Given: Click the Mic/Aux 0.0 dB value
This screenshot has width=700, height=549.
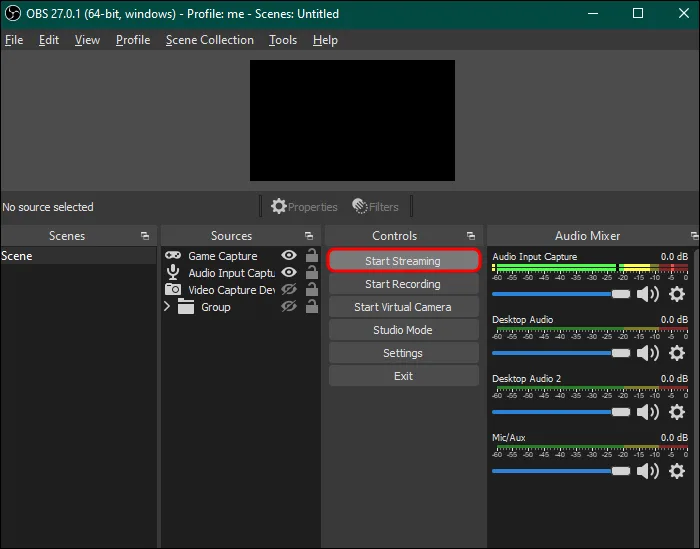Looking at the screenshot, I should click(674, 437).
